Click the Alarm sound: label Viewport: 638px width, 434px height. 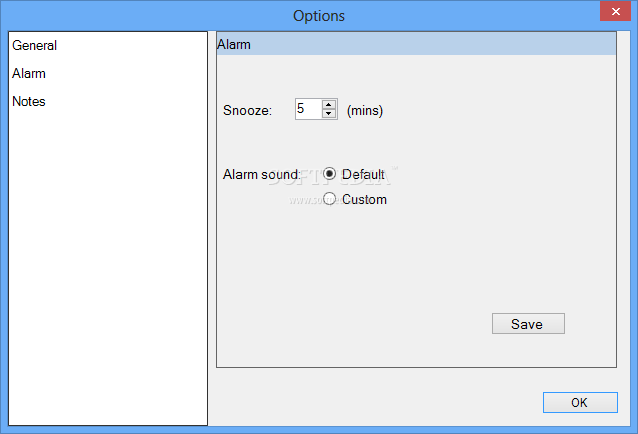click(x=262, y=174)
